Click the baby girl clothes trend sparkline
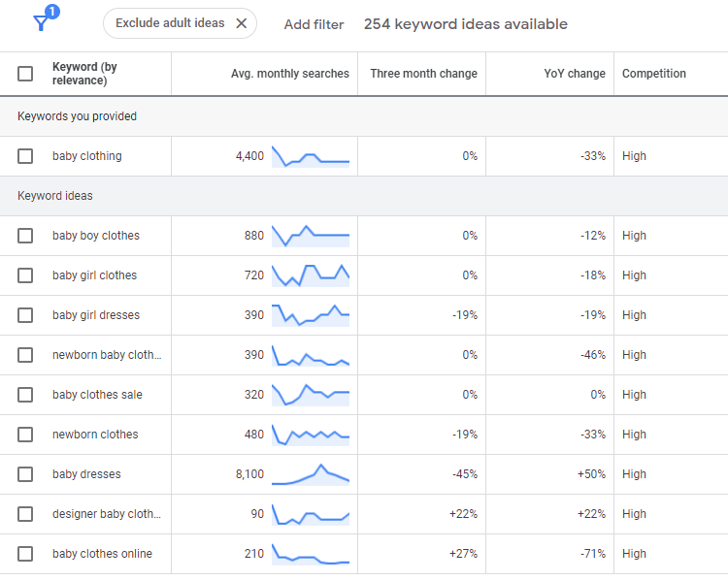This screenshot has width=728, height=581. tap(310, 275)
